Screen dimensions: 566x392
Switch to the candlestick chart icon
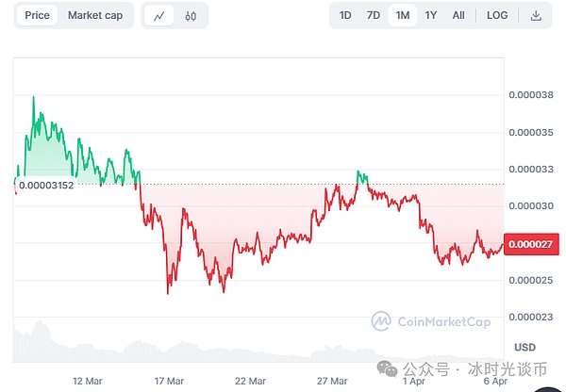click(191, 16)
